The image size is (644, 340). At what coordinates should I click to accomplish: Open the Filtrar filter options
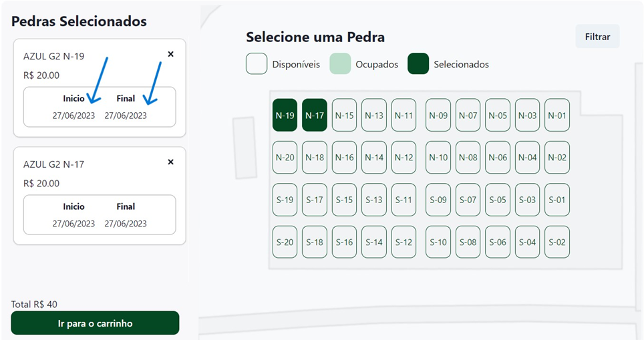click(x=597, y=37)
